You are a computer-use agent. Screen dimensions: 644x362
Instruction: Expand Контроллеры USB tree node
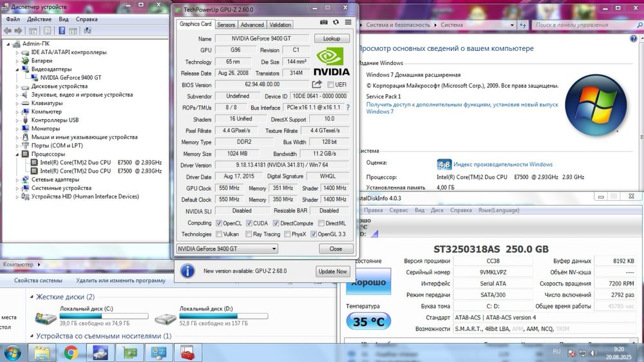click(x=17, y=120)
